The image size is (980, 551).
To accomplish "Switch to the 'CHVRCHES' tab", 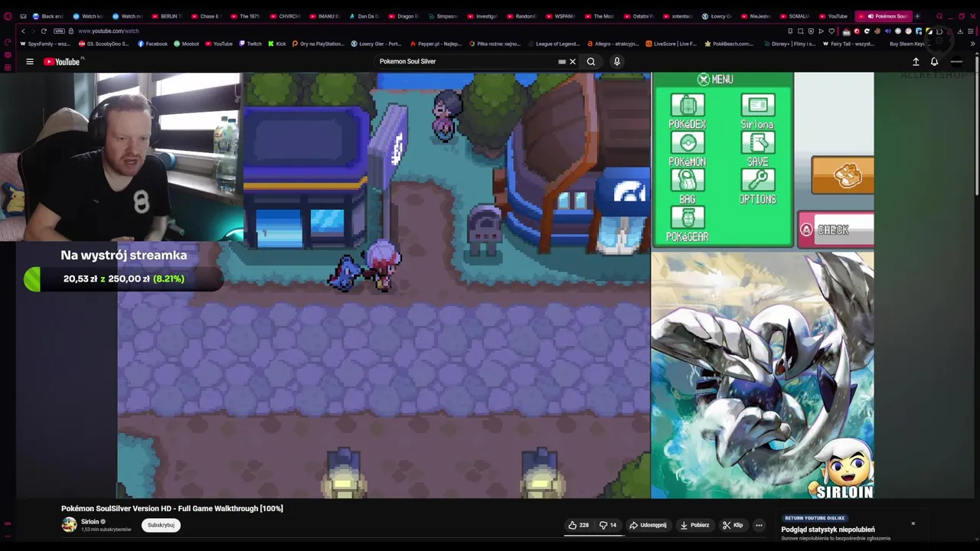I will [285, 16].
